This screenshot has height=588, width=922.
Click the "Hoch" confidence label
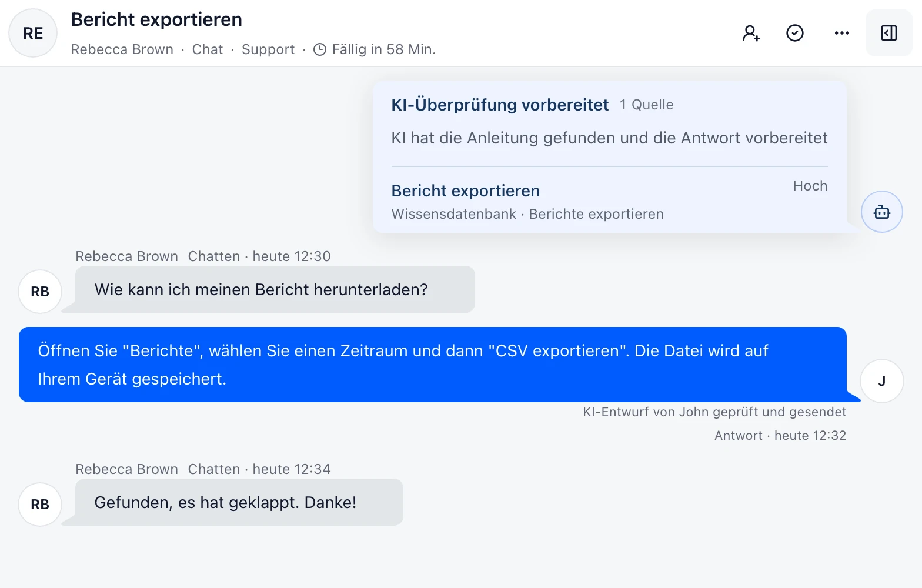click(810, 186)
